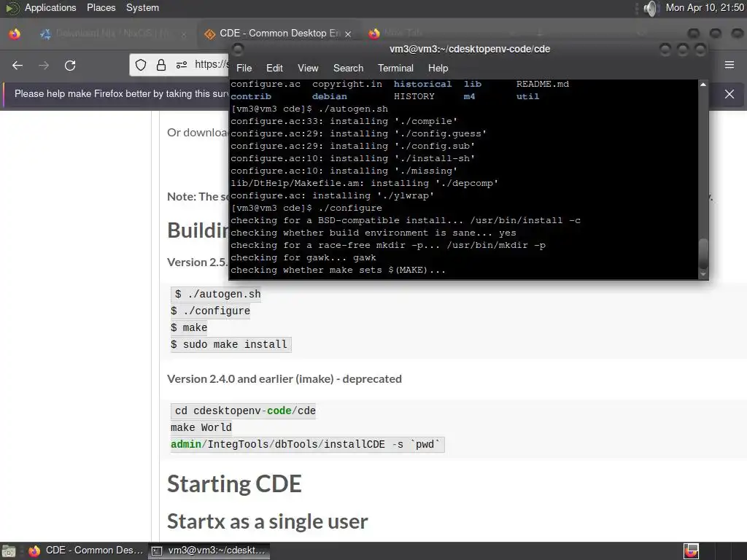This screenshot has height=560, width=747.
Task: Open the terminal Help menu
Action: click(x=438, y=68)
